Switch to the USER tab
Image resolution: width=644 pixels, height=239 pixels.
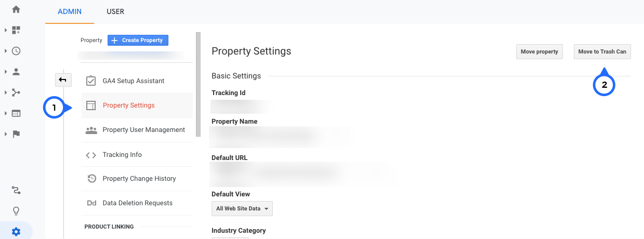coord(115,11)
